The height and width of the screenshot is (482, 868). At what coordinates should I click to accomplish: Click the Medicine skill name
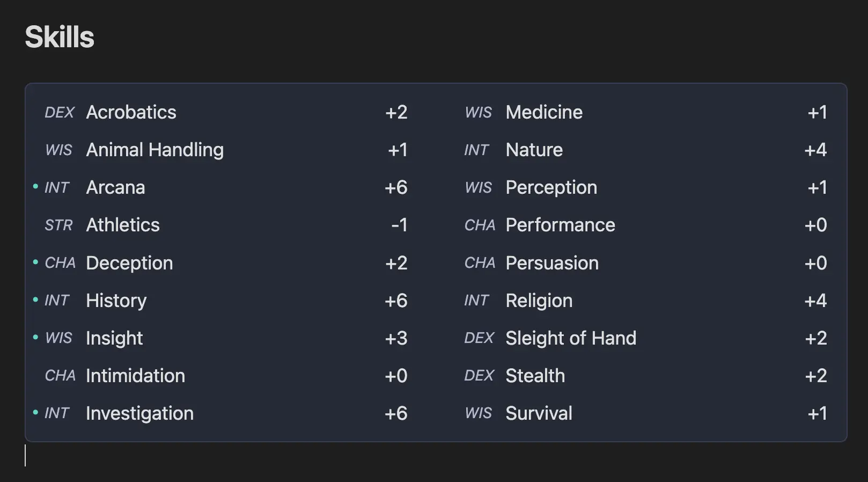(x=544, y=112)
